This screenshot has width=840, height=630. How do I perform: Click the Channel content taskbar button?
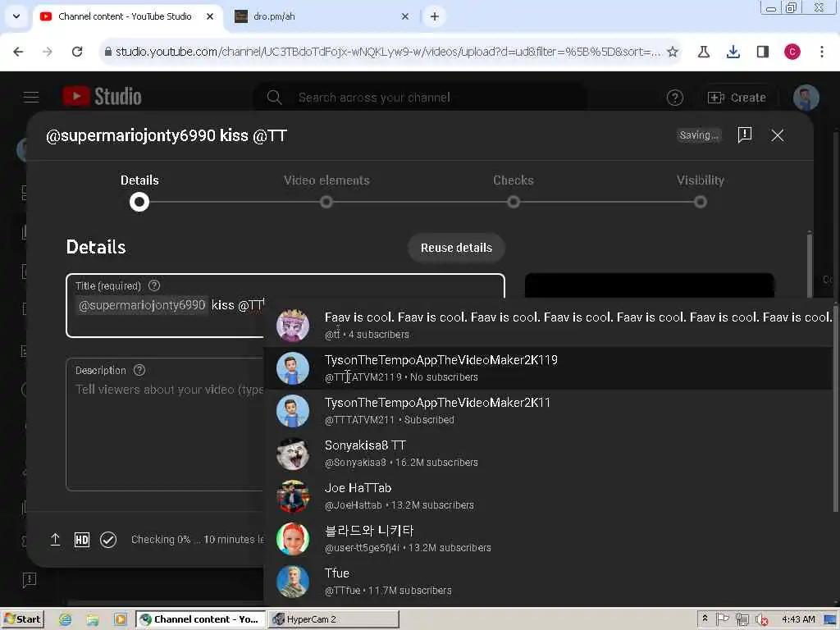point(200,619)
